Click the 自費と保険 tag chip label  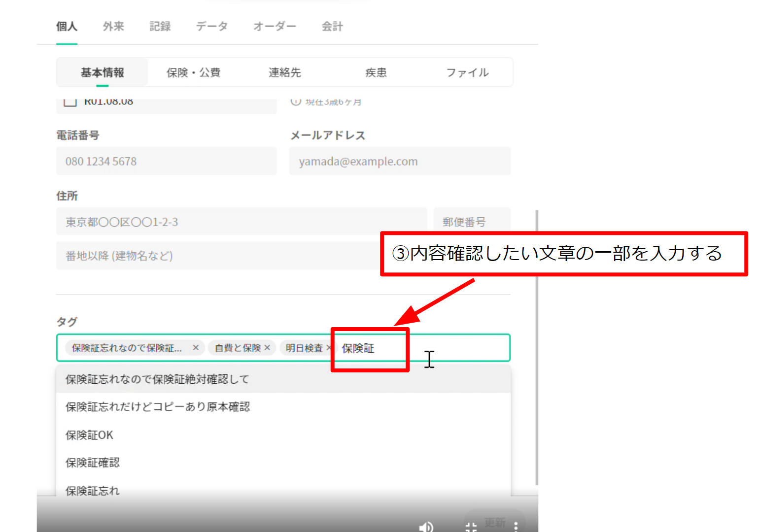pyautogui.click(x=238, y=348)
